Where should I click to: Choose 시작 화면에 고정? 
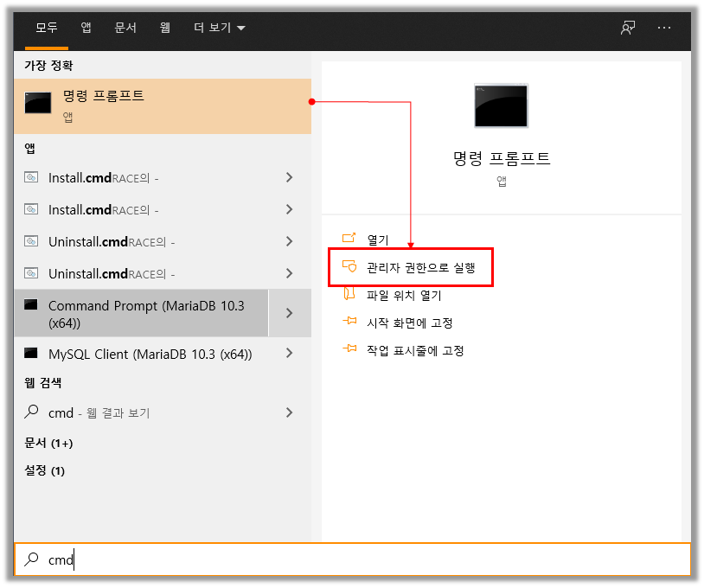(409, 323)
